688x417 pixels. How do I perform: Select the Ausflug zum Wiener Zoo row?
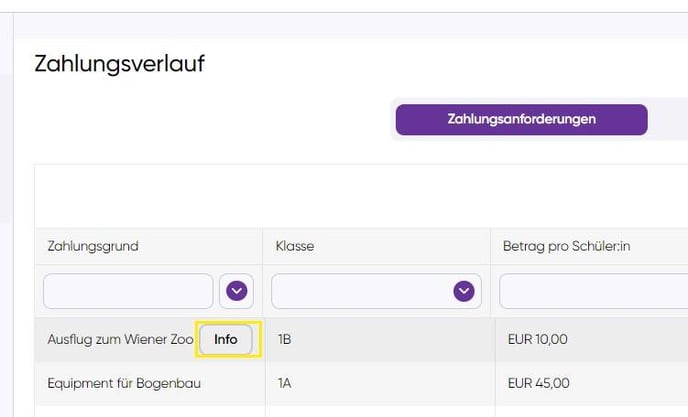pyautogui.click(x=361, y=339)
